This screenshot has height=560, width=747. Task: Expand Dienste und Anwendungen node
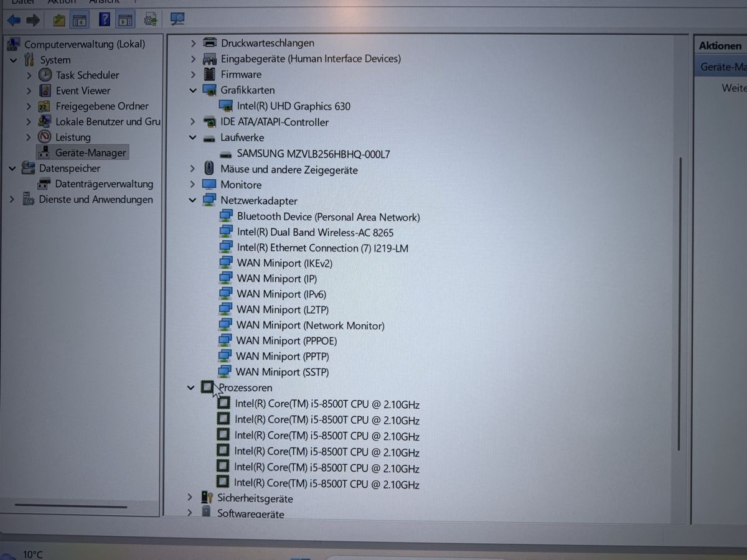tap(12, 200)
